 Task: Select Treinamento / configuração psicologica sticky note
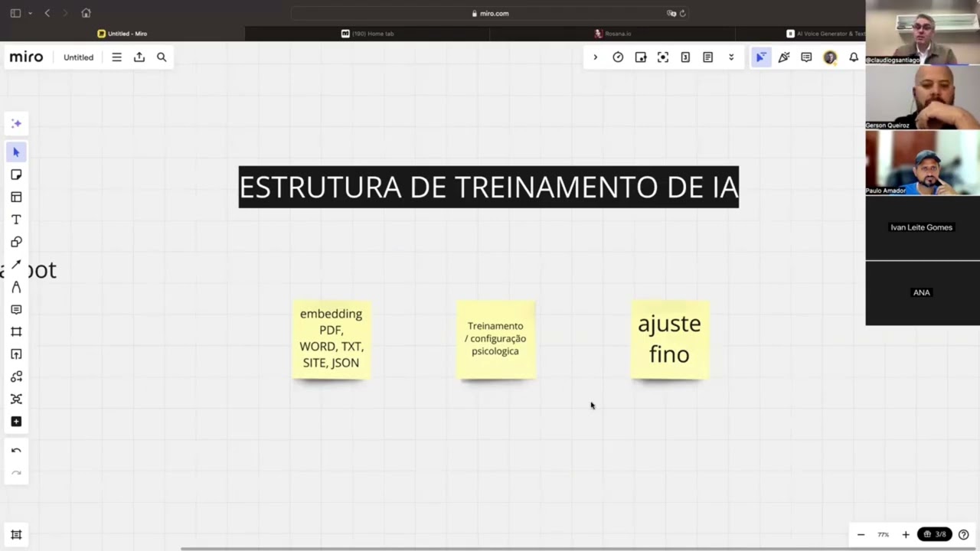[x=495, y=339]
